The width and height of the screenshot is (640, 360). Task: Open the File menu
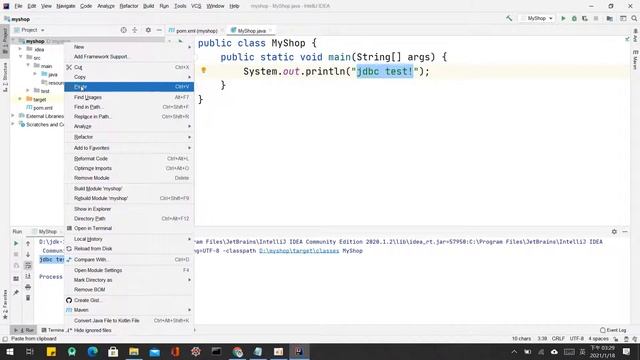(18, 6)
